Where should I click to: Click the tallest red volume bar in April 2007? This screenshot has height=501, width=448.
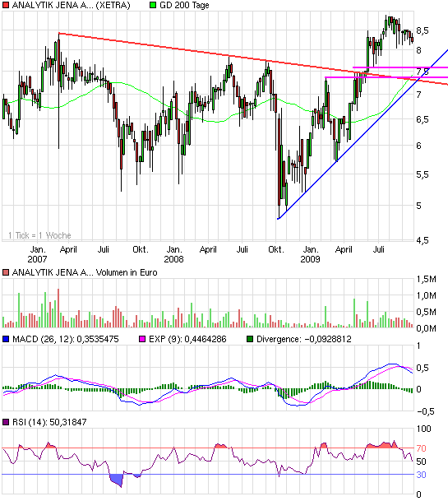click(58, 308)
